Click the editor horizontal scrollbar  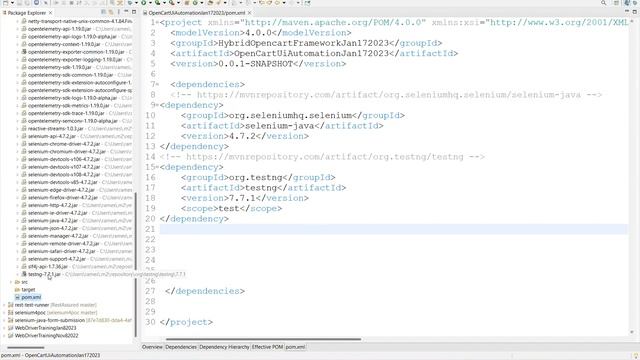point(263,338)
